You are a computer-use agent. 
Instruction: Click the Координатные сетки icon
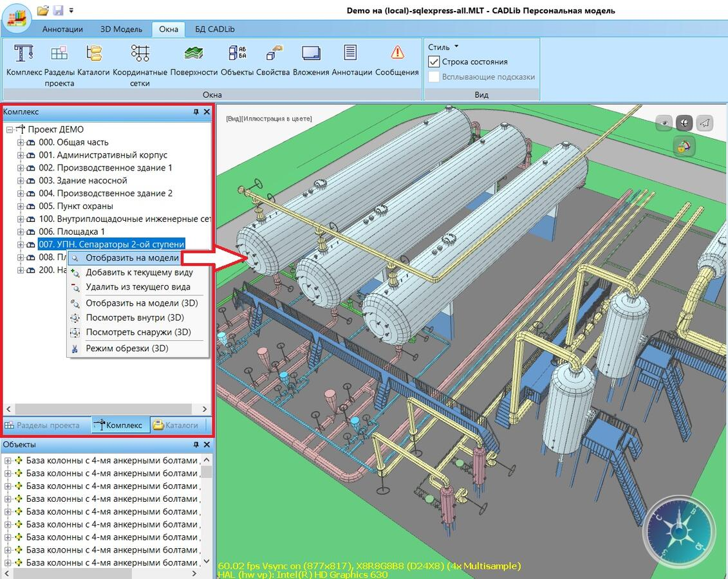point(140,54)
